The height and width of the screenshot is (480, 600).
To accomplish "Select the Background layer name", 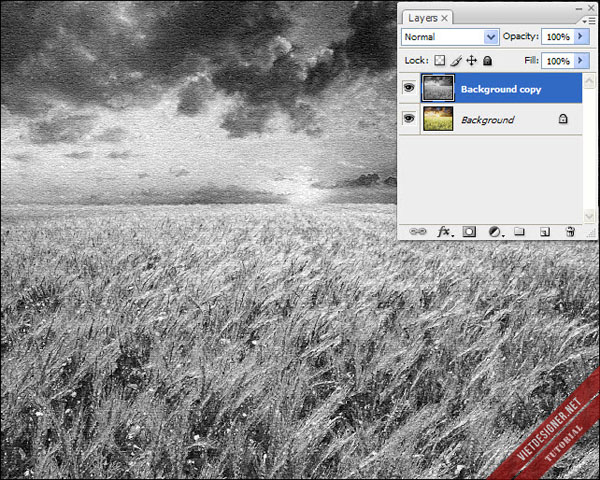I will (x=488, y=120).
